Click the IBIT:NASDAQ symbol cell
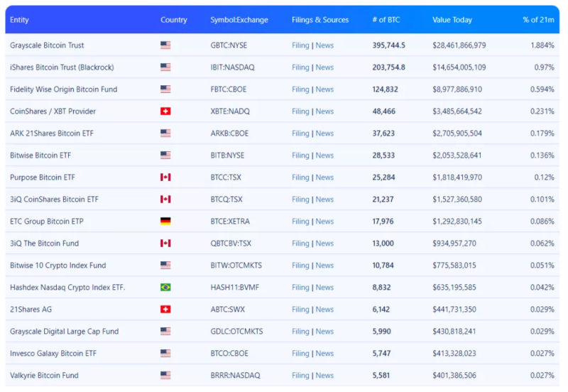This screenshot has width=568, height=392. pos(231,67)
